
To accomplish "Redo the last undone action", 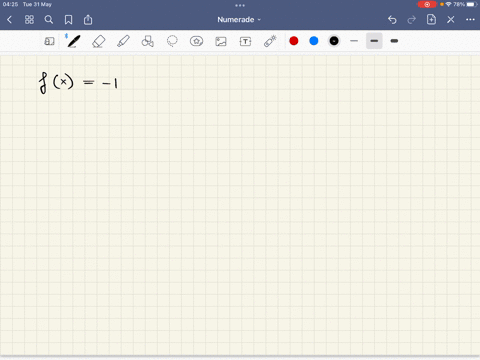I will click(412, 20).
